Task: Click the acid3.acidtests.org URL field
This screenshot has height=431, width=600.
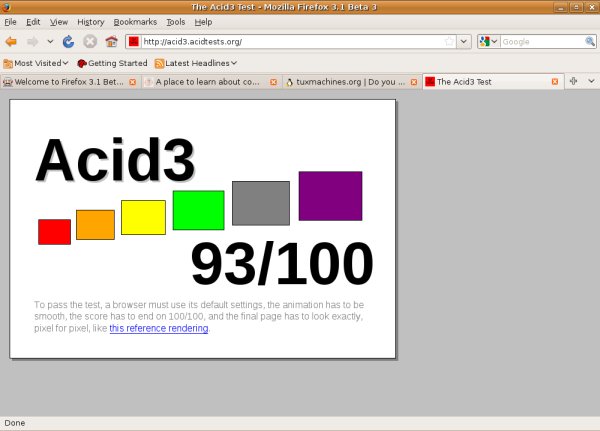Action: click(x=293, y=42)
